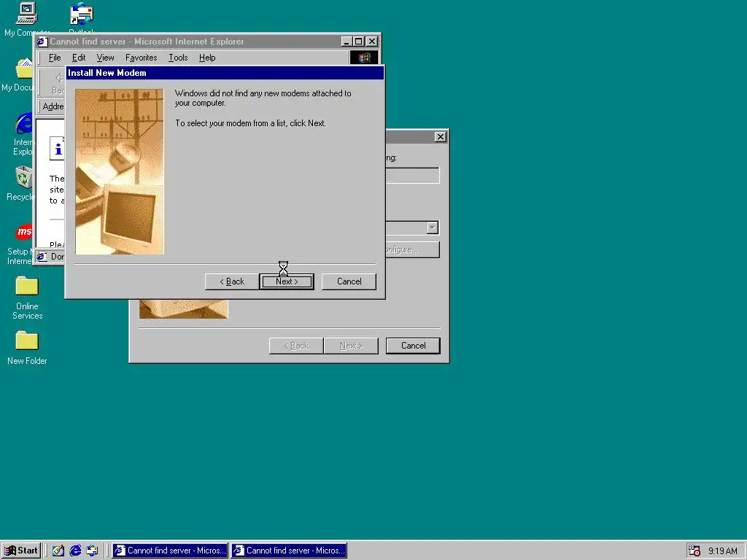
Task: Click Next in Install New Modem dialog
Action: tap(287, 281)
